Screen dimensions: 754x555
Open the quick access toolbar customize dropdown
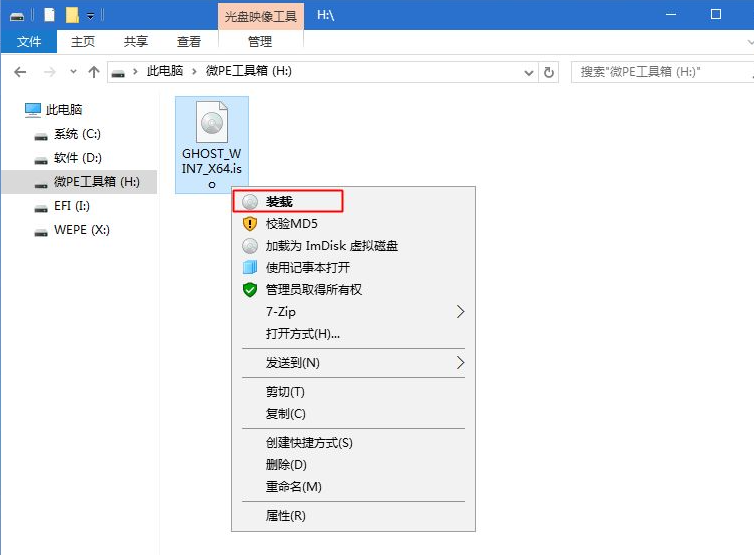tap(90, 16)
